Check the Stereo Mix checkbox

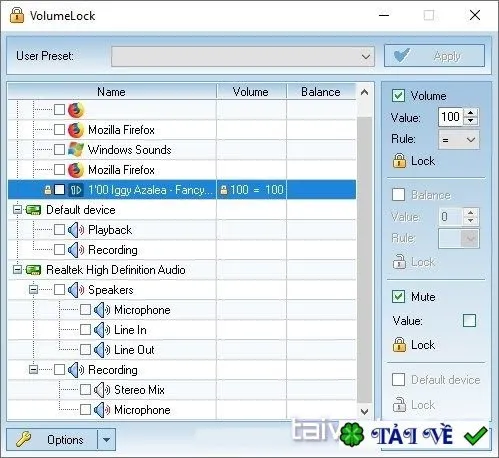pos(85,390)
